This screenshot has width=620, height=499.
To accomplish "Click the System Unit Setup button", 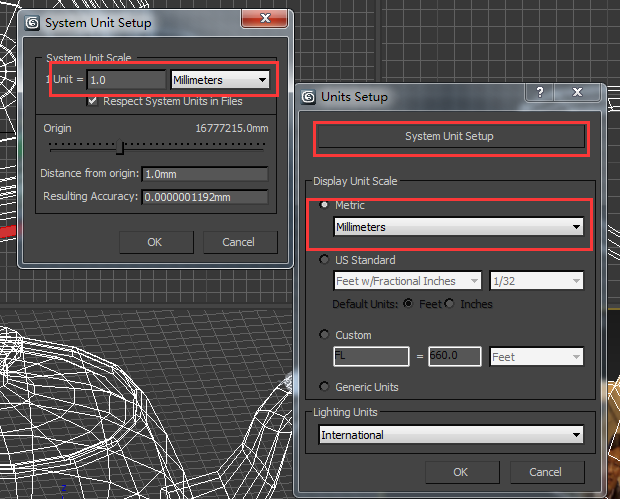I will pos(451,136).
